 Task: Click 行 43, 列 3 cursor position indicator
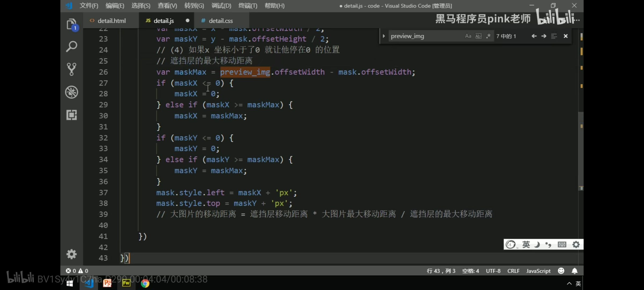[441, 271]
